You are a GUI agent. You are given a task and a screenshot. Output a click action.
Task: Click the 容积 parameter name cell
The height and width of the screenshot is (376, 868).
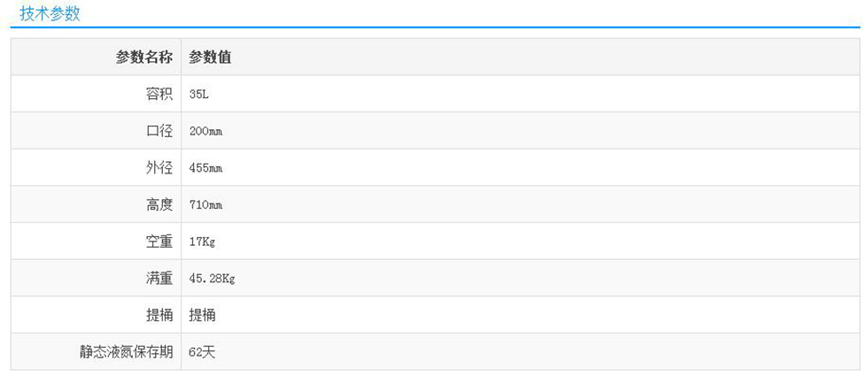point(159,94)
